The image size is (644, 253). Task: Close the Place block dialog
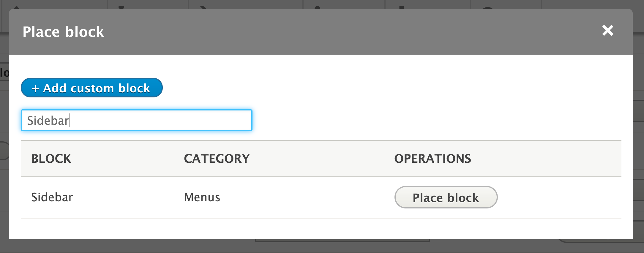click(x=607, y=31)
